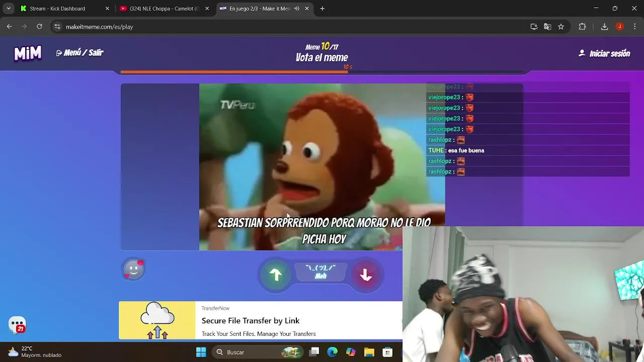Click the 'Meme 10/17' counter

(x=322, y=46)
